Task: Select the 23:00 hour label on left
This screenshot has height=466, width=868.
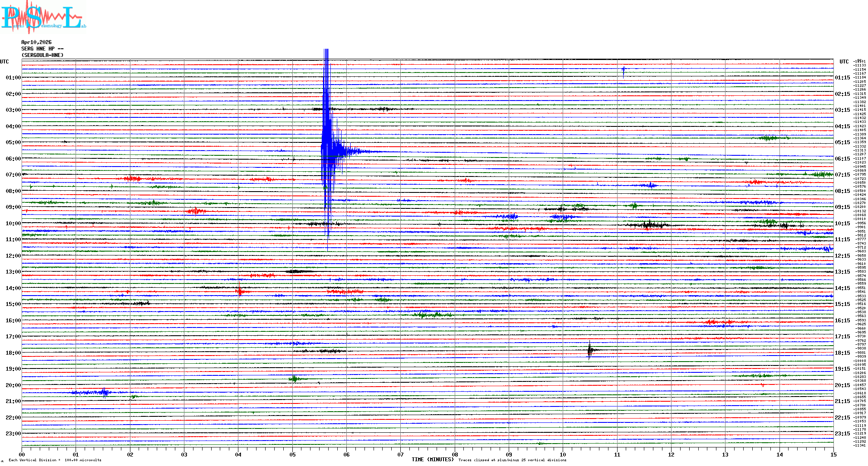Action: (13, 434)
